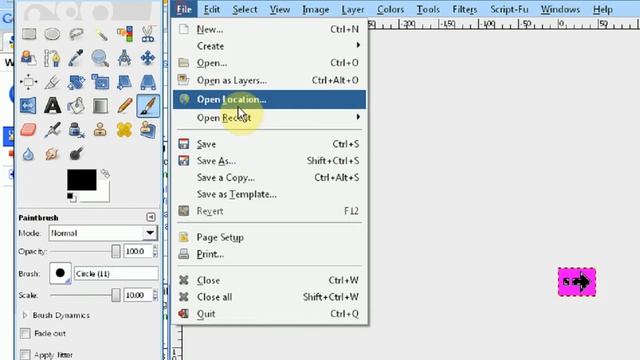Image resolution: width=640 pixels, height=360 pixels.
Task: Choose Save as Template menu entry
Action: [269, 194]
